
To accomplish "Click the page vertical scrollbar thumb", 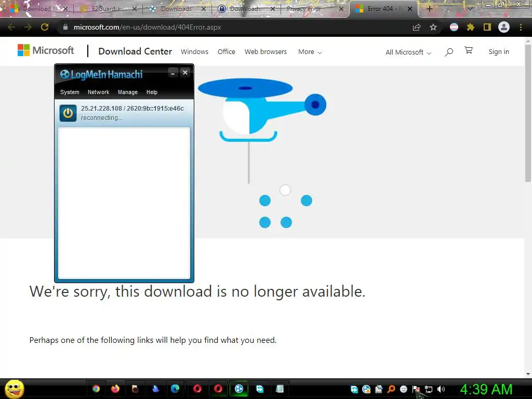I will pyautogui.click(x=528, y=113).
